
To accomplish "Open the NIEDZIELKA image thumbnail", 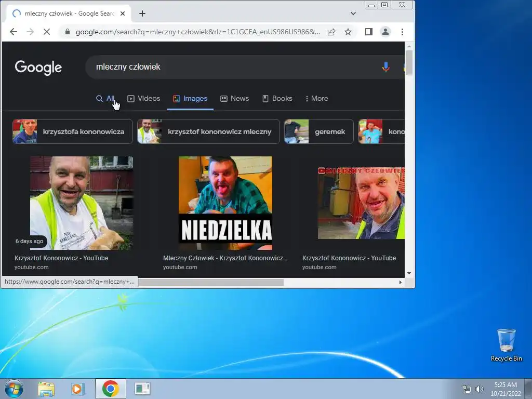I will coord(225,203).
